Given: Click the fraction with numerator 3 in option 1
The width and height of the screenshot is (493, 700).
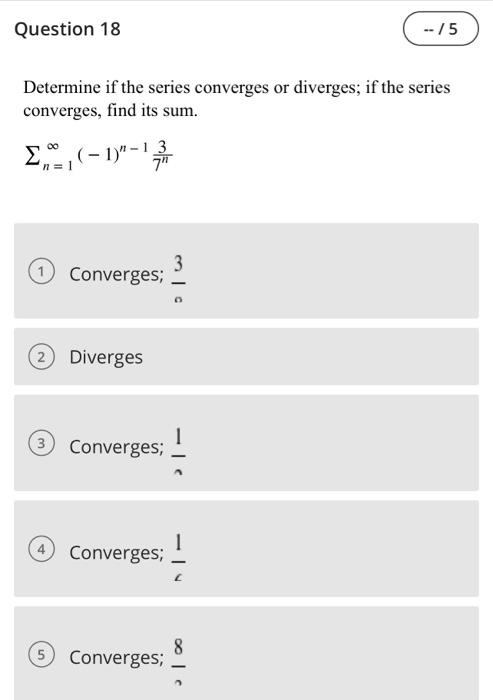Looking at the screenshot, I should (178, 279).
